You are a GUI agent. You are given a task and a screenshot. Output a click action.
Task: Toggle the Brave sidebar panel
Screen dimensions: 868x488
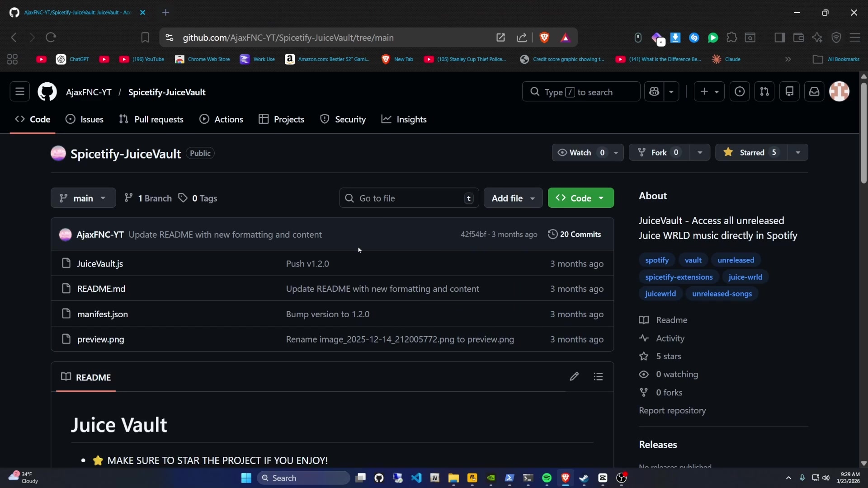[x=780, y=38]
